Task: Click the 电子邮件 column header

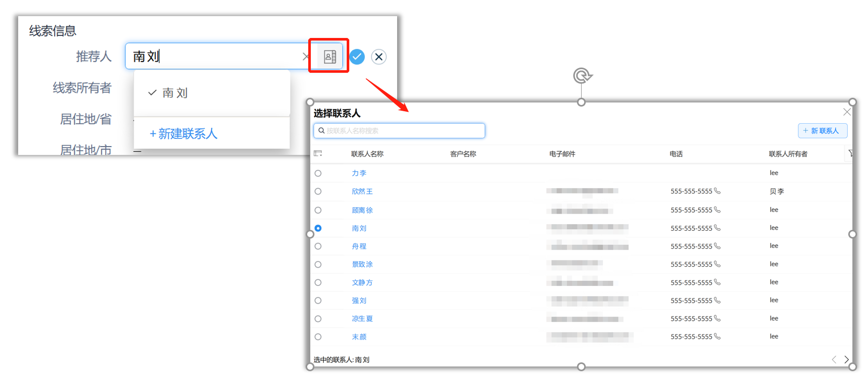Action: [562, 154]
